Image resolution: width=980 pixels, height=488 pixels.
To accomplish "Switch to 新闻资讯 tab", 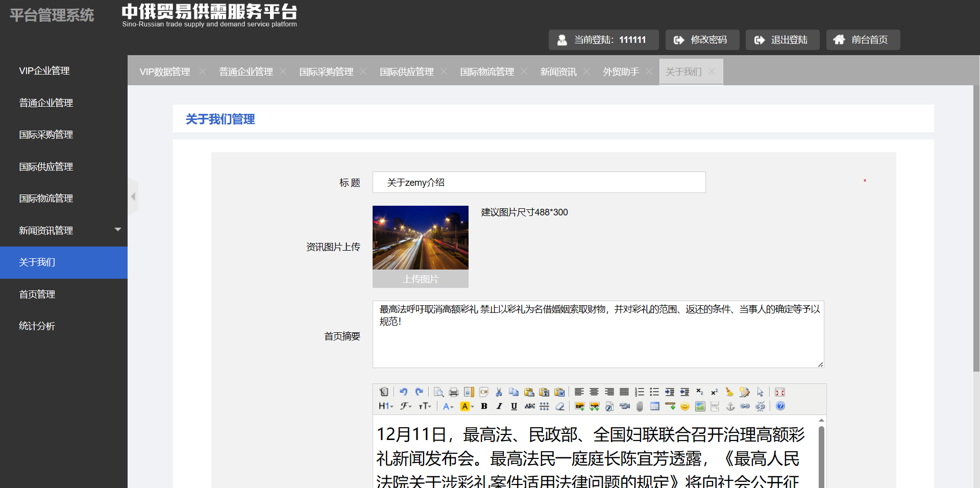I will 558,72.
